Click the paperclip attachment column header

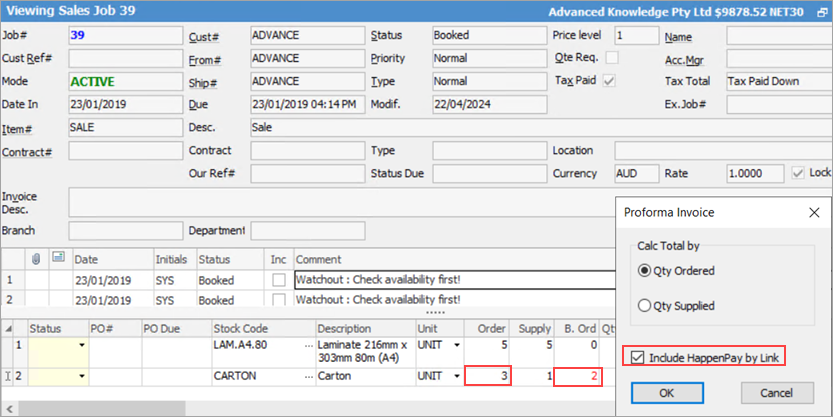[39, 259]
